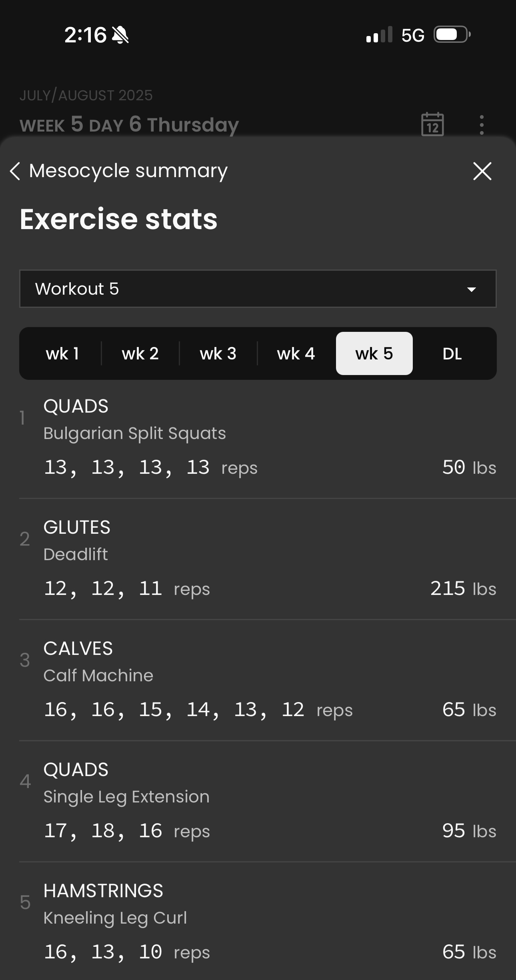Tap the battery indicator in status bar
The image size is (516, 980).
point(452,35)
